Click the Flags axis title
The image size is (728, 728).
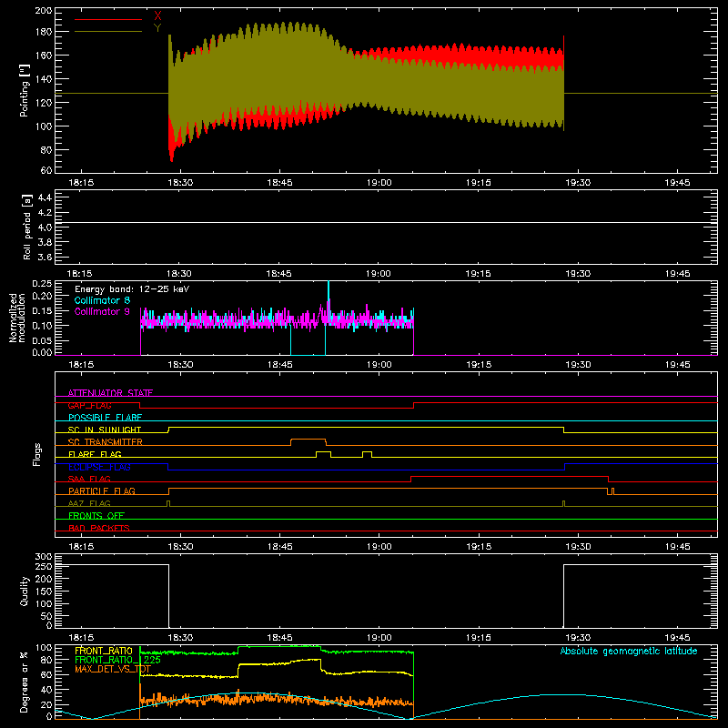(x=36, y=454)
